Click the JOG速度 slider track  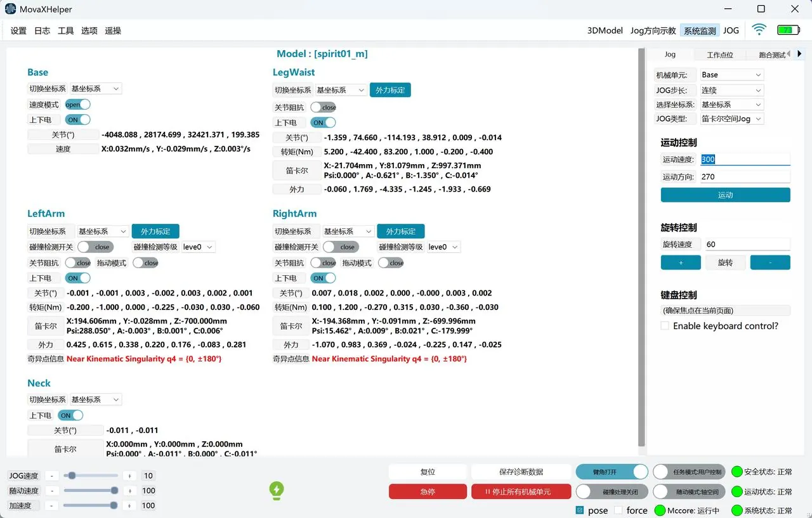[91, 476]
